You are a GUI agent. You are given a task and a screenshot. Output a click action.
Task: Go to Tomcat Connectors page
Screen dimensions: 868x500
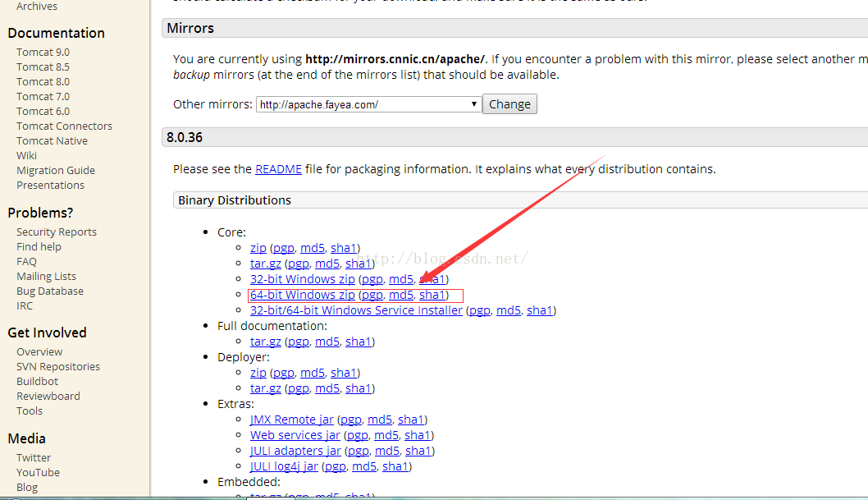coord(64,126)
